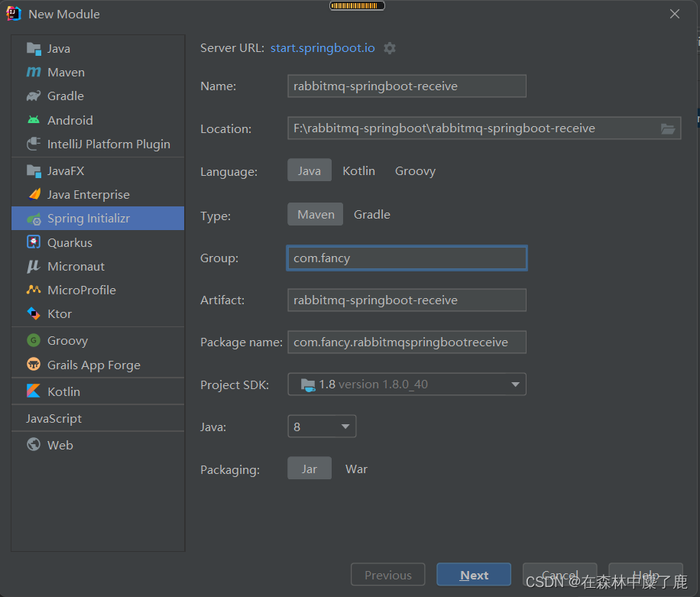Click the IntelliJ Platform Plugin icon
The height and width of the screenshot is (597, 700).
click(34, 144)
